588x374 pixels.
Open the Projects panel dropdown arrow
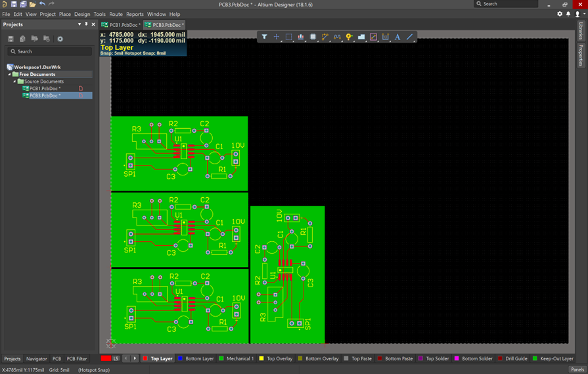click(79, 24)
